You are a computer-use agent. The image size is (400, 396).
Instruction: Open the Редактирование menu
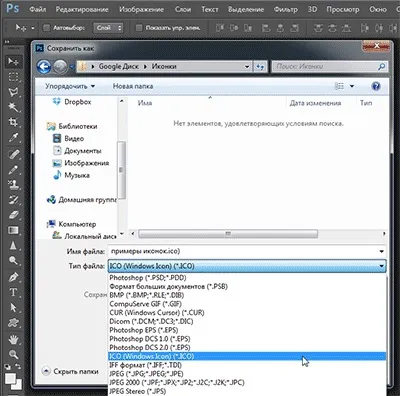tap(82, 9)
